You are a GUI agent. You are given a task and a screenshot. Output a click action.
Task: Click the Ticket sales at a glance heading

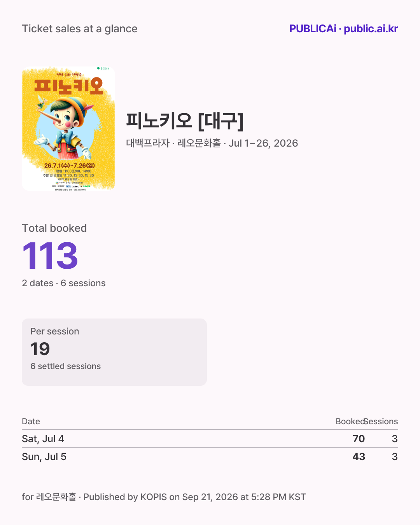80,29
